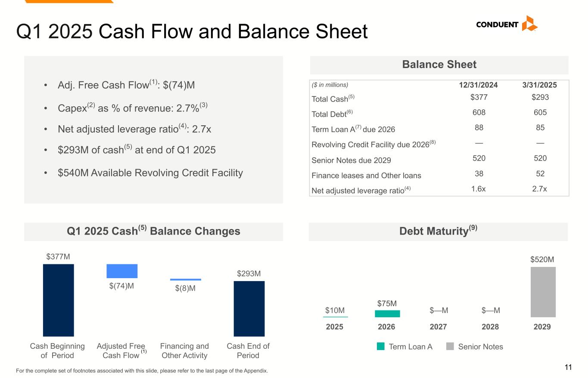The image size is (588, 378).
Task: Click the 2.7x net adjusted leverage ratio cell
Action: [540, 189]
